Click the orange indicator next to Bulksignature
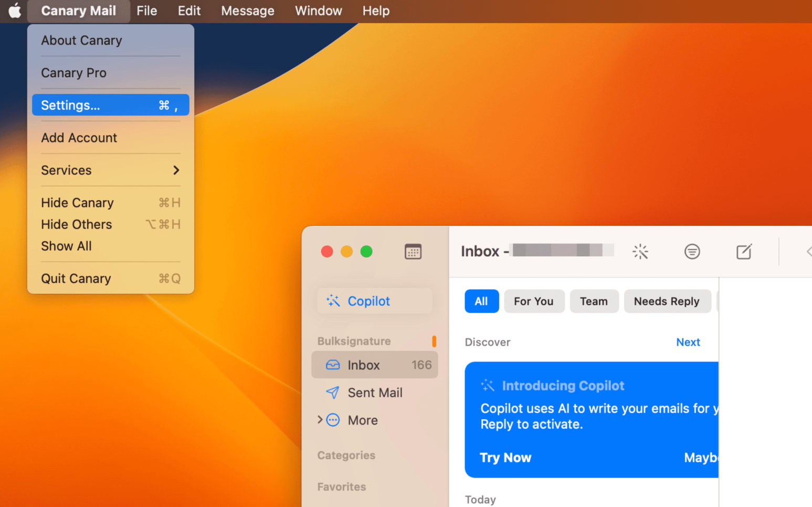Screen dimensions: 812x507 (x=434, y=342)
